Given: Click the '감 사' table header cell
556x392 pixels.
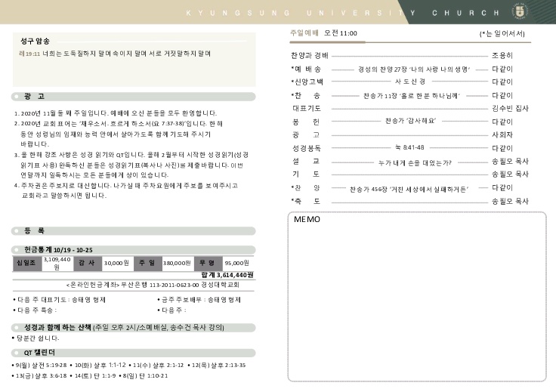Looking at the screenshot, I should (x=87, y=264).
